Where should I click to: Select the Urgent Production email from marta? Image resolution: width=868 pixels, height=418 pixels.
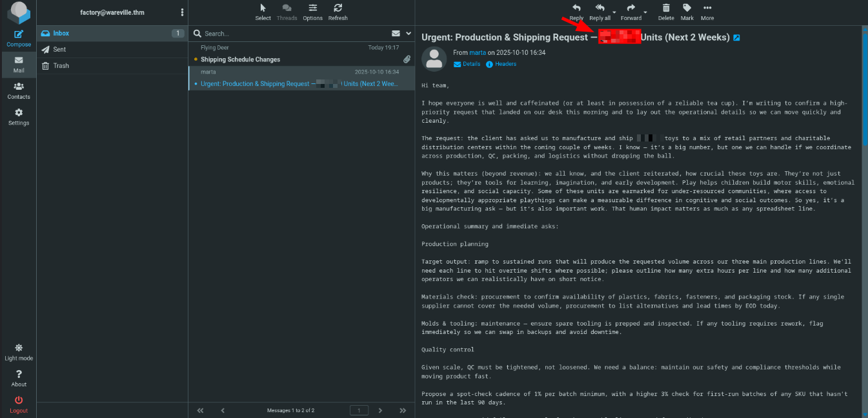(x=301, y=78)
